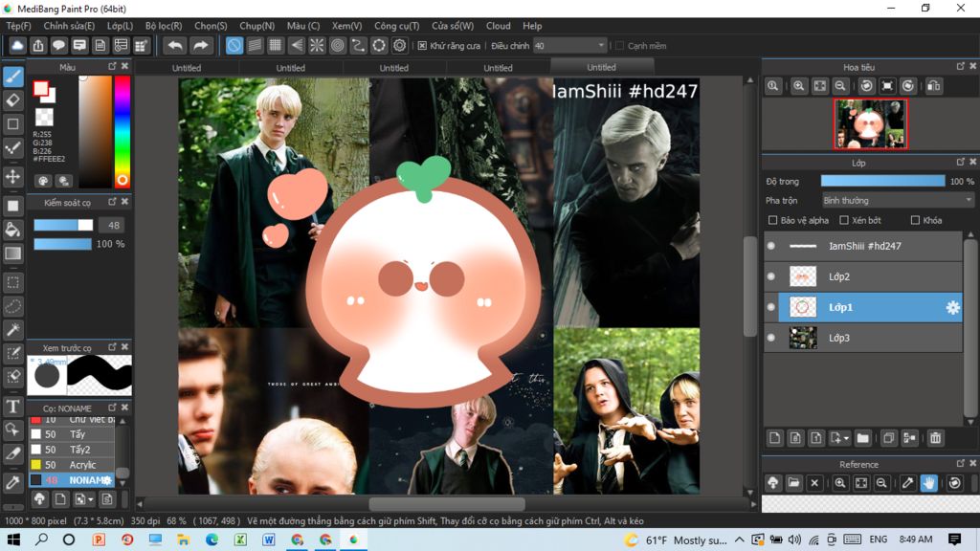The width and height of the screenshot is (980, 551).
Task: Enable grid snap guide
Action: click(275, 46)
